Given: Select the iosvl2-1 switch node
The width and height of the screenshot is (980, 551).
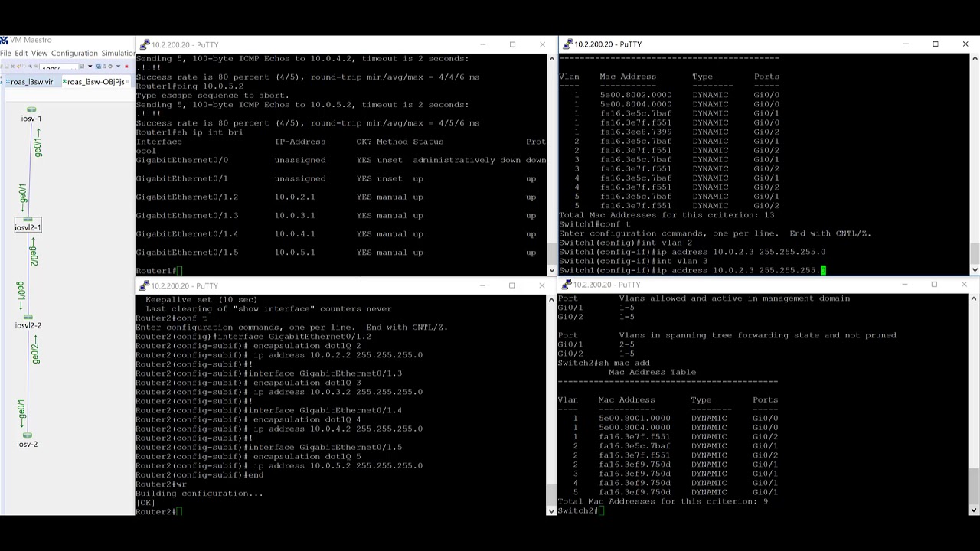Looking at the screenshot, I should tap(28, 224).
